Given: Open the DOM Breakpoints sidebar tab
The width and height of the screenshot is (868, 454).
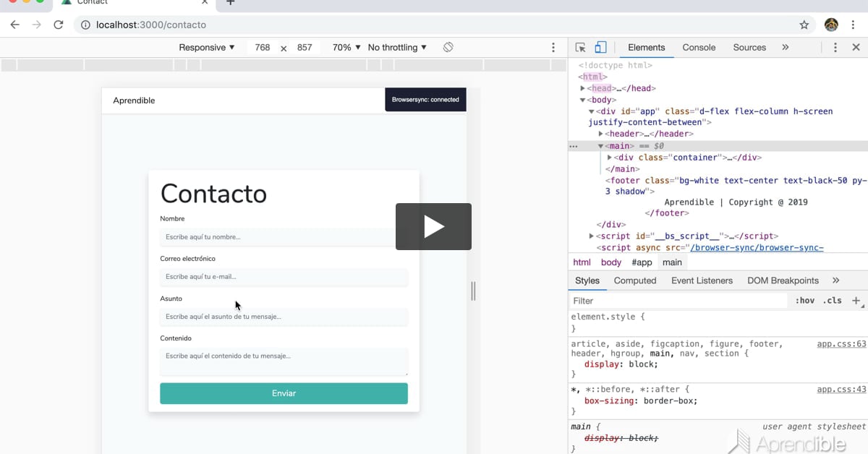Looking at the screenshot, I should 783,280.
